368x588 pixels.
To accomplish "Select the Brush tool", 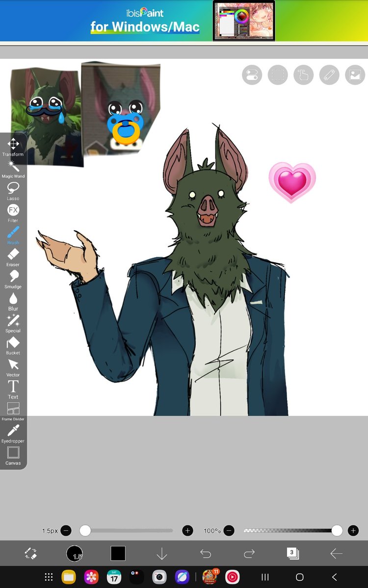I will [x=13, y=235].
